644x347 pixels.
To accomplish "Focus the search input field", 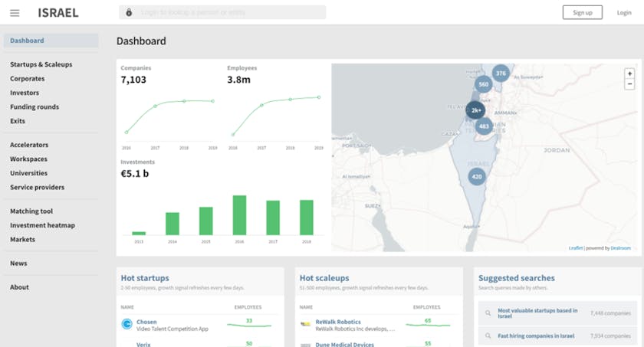I will pos(226,12).
